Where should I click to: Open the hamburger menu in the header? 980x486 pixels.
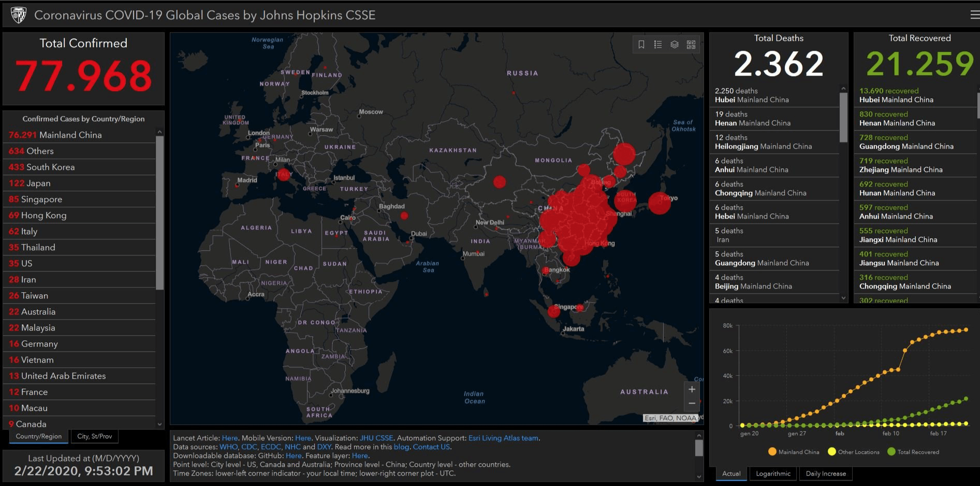(974, 15)
